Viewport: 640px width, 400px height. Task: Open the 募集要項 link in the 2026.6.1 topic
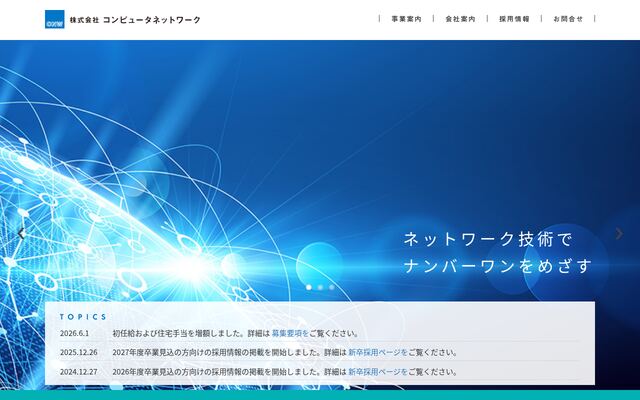(x=290, y=333)
